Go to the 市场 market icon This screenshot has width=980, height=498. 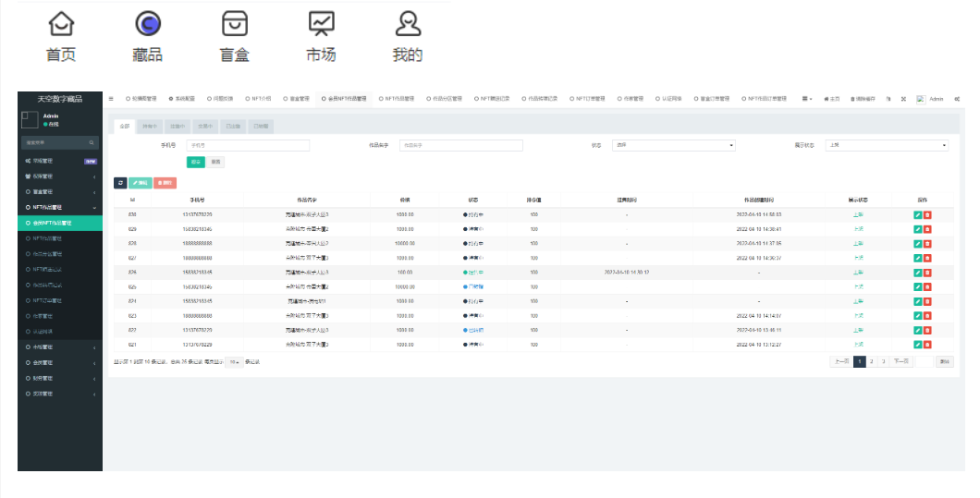tap(322, 24)
